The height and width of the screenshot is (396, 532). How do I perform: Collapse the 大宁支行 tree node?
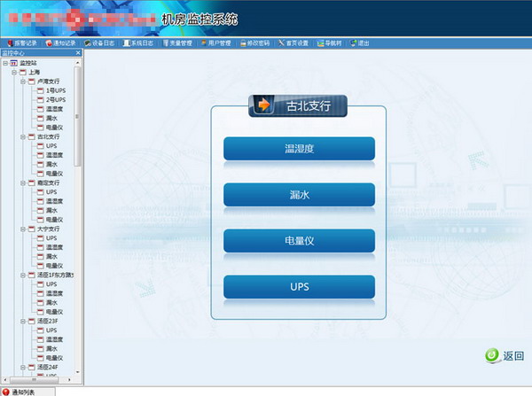tap(22, 229)
